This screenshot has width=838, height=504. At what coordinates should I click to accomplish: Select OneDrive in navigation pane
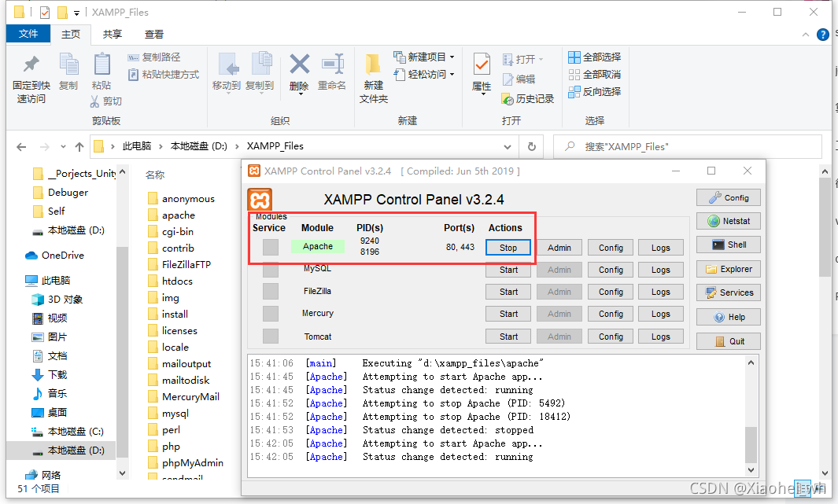pos(54,256)
